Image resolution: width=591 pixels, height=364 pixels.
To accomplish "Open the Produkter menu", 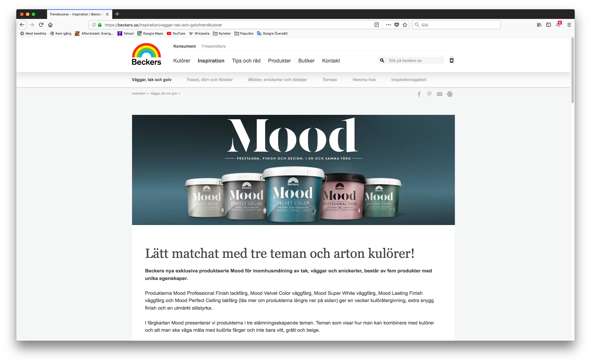I will pos(280,60).
